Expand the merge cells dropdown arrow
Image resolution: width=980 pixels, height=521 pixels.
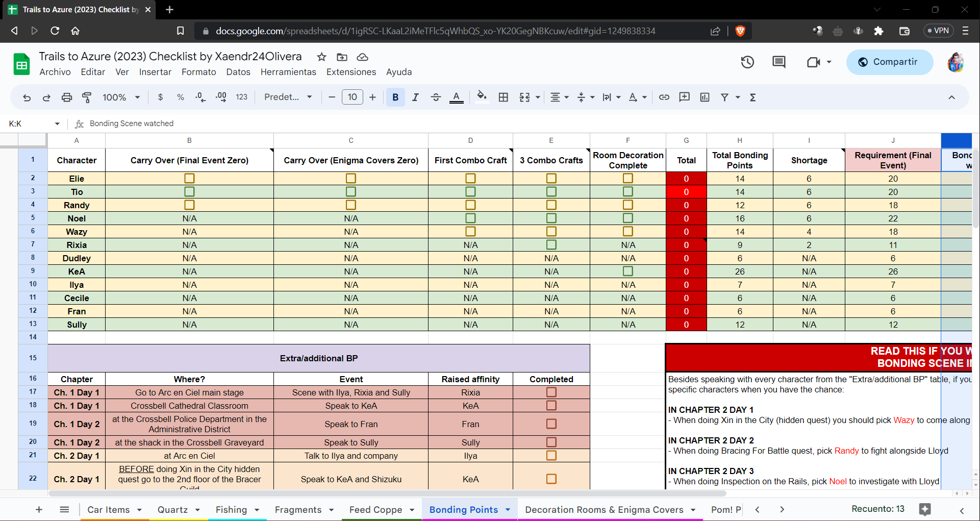538,97
